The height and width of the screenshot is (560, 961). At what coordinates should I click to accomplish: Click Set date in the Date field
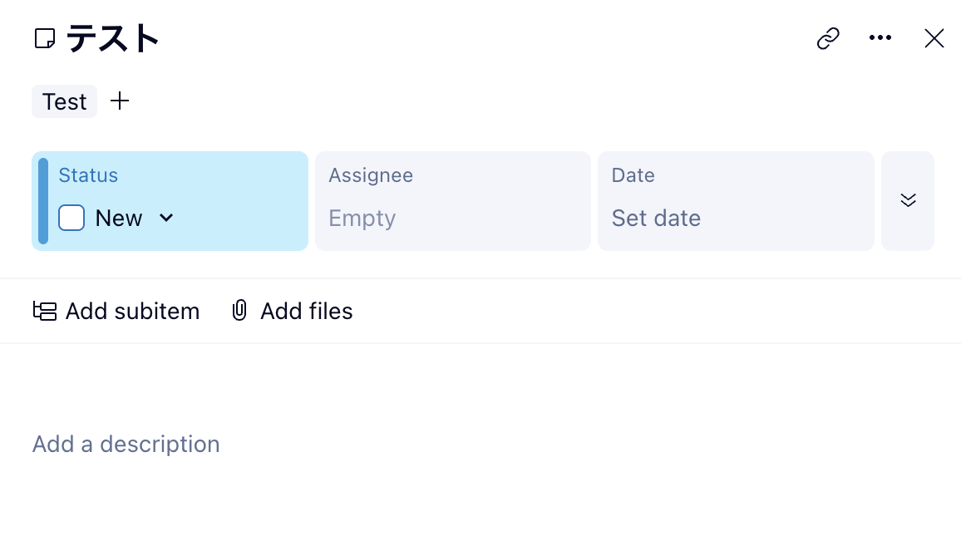tap(656, 218)
